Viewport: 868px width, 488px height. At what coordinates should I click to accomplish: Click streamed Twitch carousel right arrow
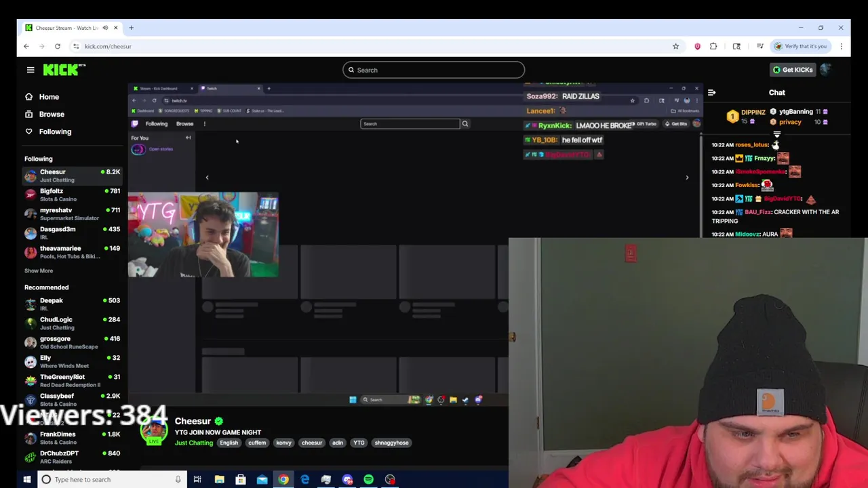(x=686, y=178)
